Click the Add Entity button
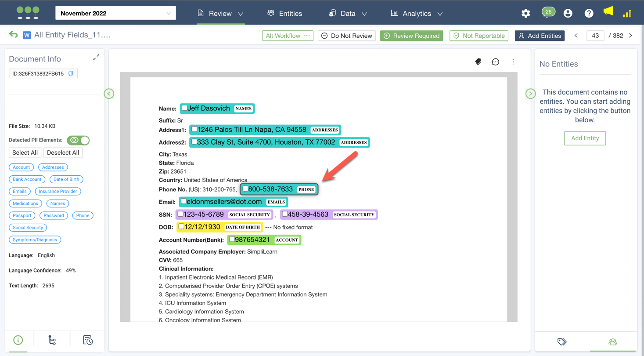Screen dimensions: 644x356 (585, 138)
